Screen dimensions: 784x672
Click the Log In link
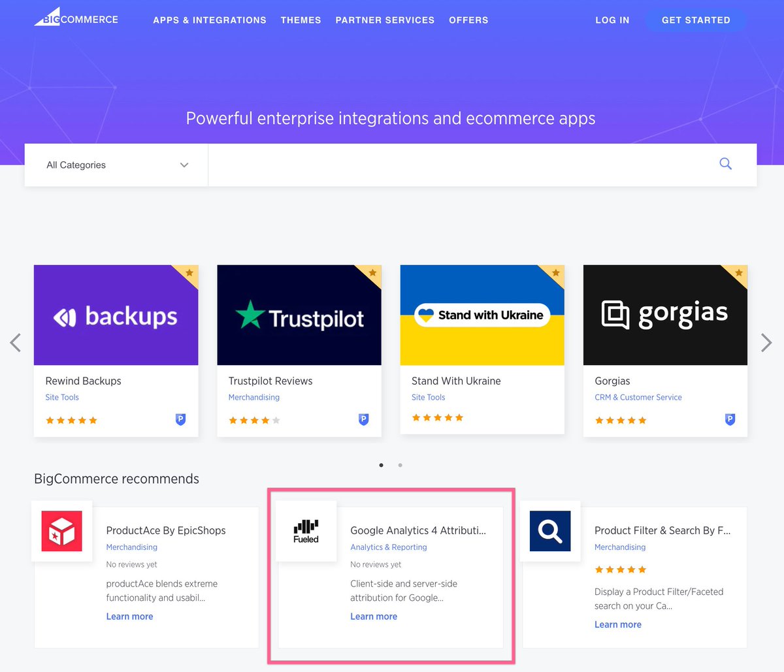coord(612,20)
